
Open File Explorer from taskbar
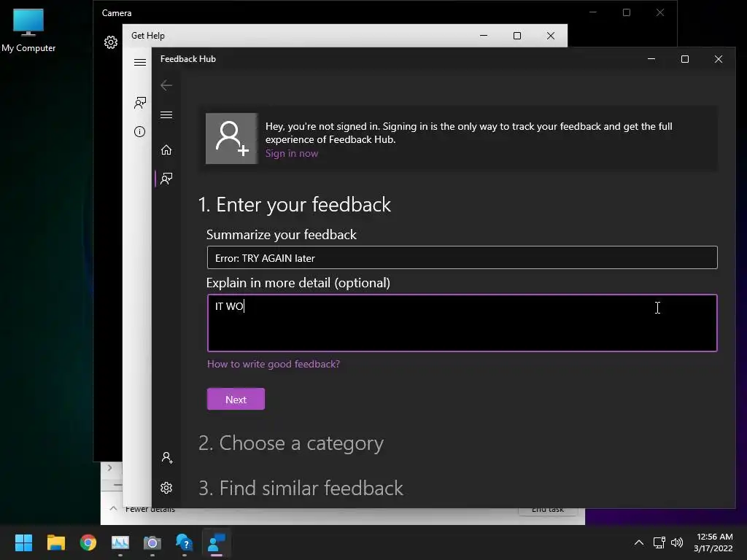tap(55, 542)
